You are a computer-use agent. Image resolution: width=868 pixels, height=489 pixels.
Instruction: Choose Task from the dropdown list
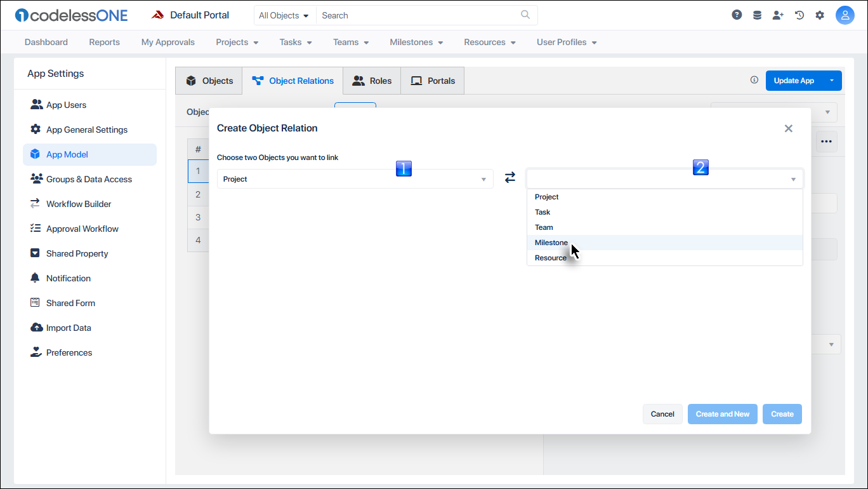(665, 212)
